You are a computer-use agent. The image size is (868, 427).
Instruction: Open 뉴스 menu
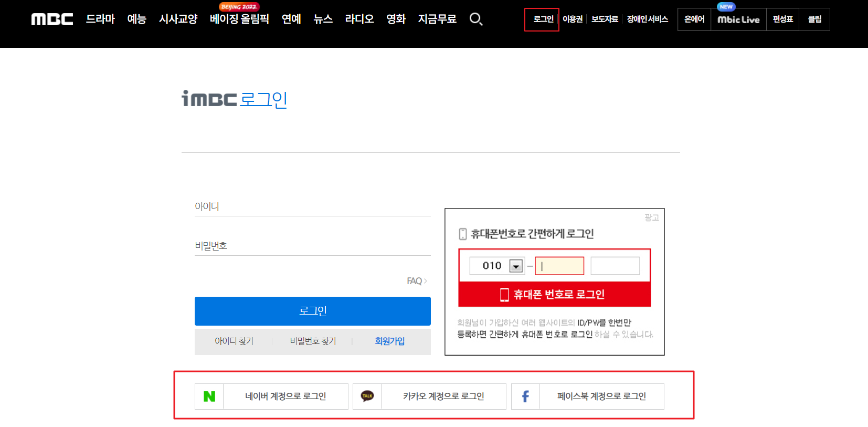(323, 19)
